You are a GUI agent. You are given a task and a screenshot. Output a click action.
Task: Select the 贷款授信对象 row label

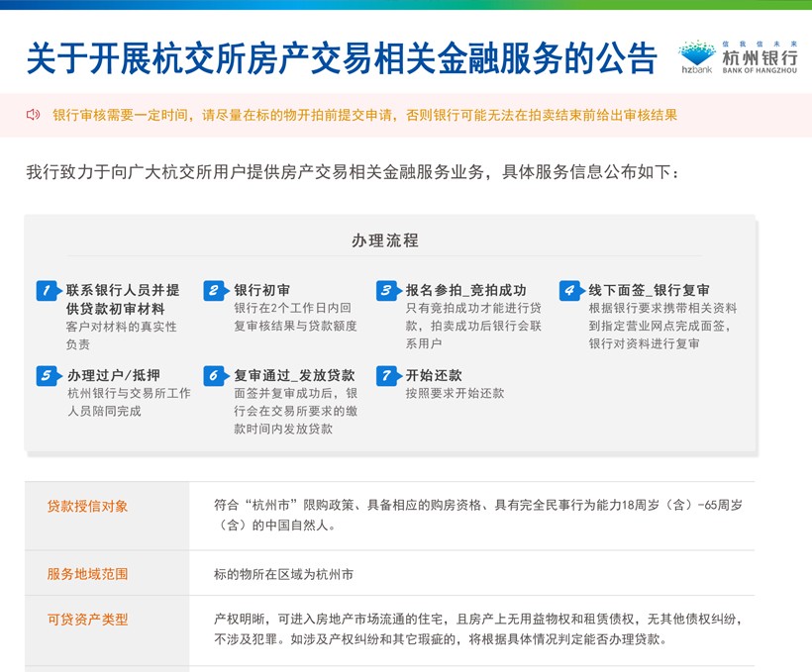click(x=88, y=507)
